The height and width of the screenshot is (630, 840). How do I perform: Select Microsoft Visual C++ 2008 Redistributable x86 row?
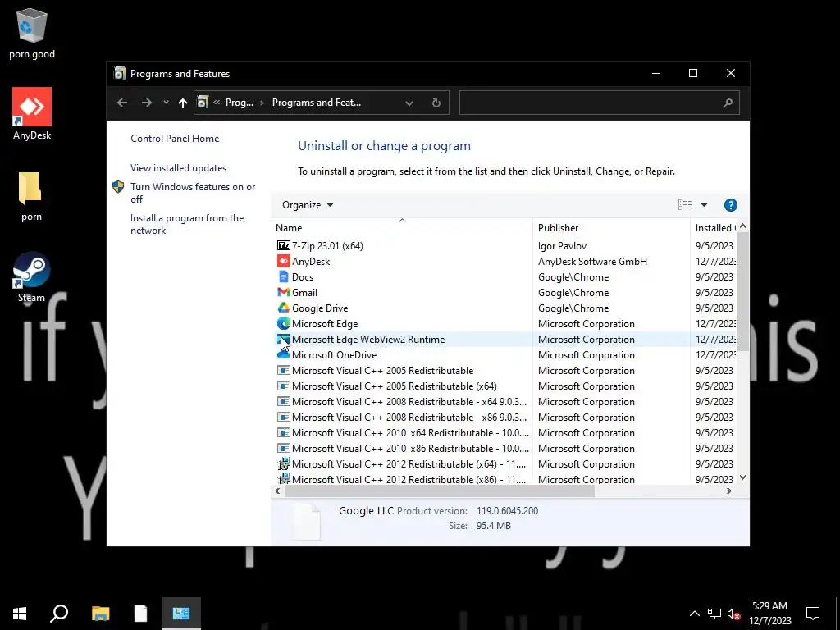point(505,417)
